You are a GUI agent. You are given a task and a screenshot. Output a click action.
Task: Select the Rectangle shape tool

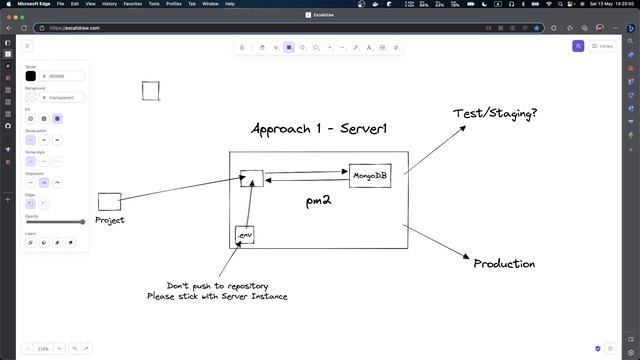pyautogui.click(x=289, y=48)
